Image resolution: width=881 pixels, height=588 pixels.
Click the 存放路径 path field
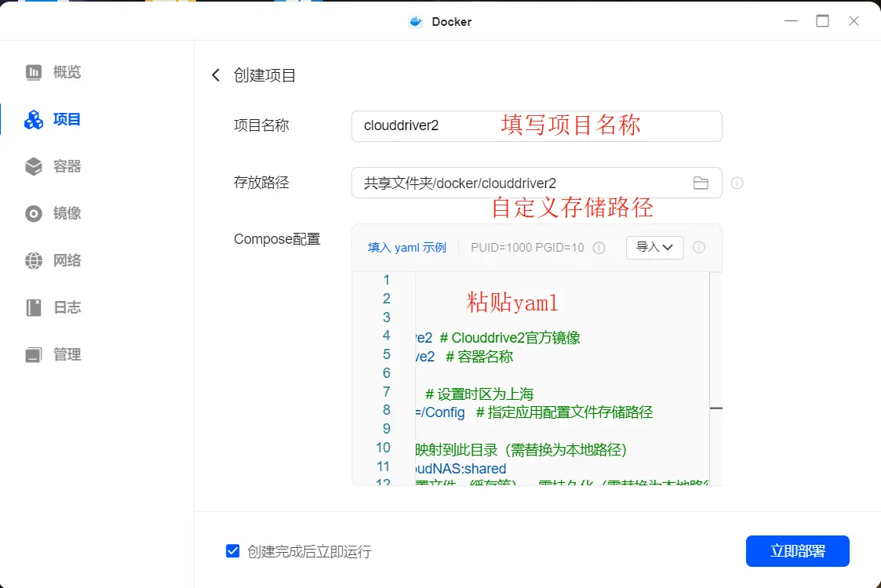(x=537, y=183)
